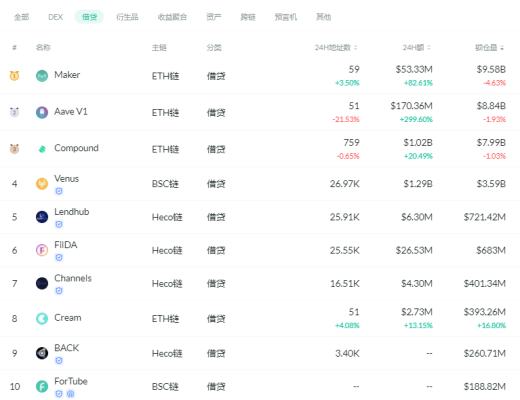Open the Lendhub project name link
This screenshot has width=520, height=400.
point(72,212)
